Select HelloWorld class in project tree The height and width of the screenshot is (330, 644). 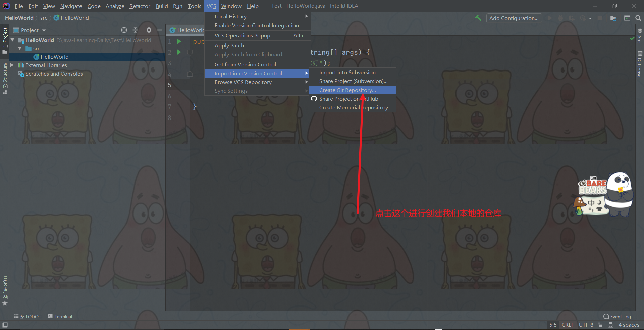tap(54, 57)
